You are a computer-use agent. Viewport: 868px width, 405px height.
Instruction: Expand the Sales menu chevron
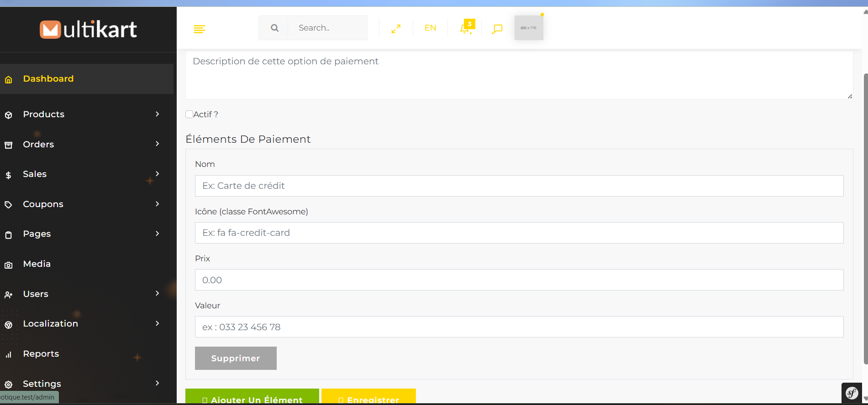point(157,174)
